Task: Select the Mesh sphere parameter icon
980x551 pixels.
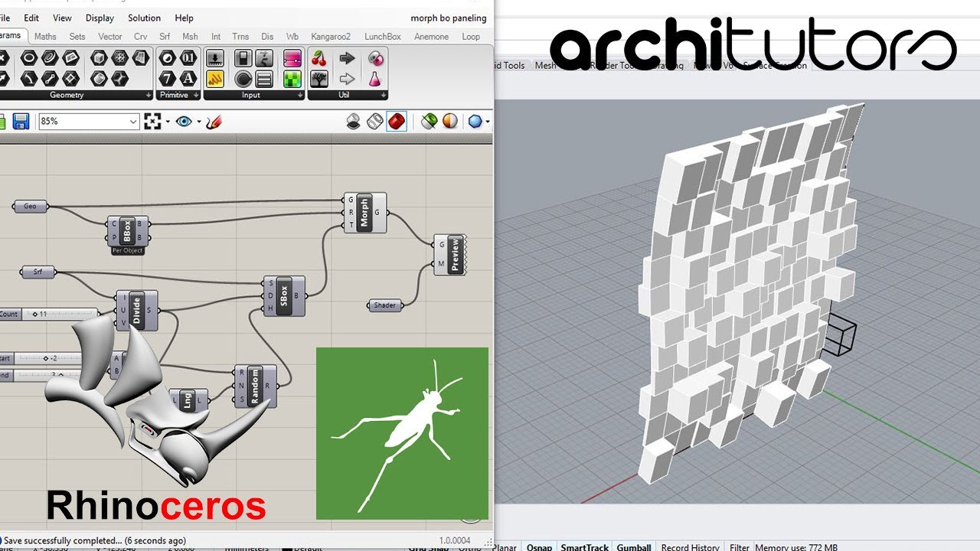Action: [120, 58]
